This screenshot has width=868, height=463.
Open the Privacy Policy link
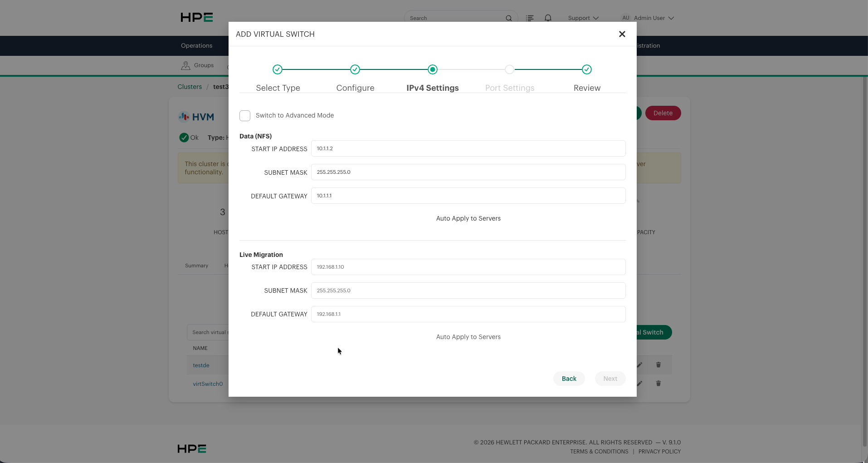pyautogui.click(x=659, y=452)
